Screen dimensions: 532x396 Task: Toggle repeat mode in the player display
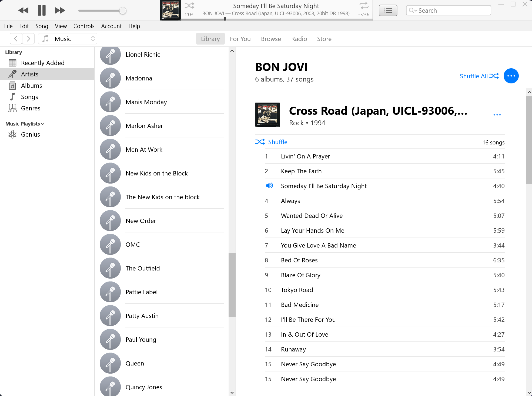pyautogui.click(x=364, y=6)
